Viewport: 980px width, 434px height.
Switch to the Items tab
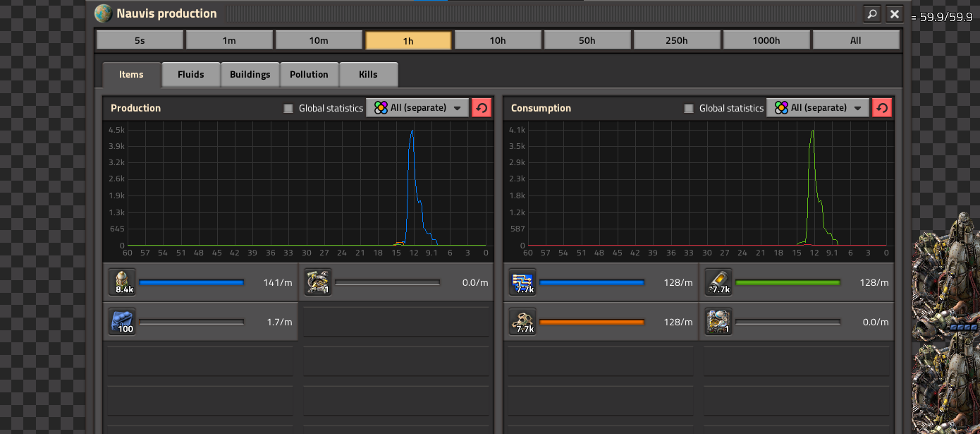[131, 75]
